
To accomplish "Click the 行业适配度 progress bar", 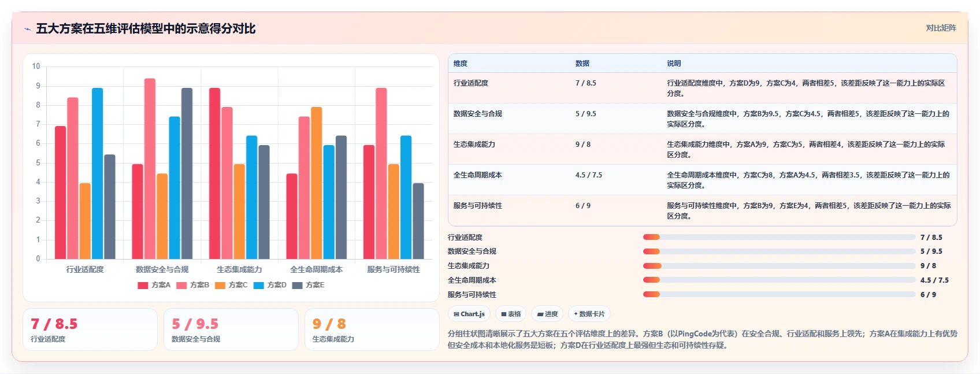I will click(779, 237).
